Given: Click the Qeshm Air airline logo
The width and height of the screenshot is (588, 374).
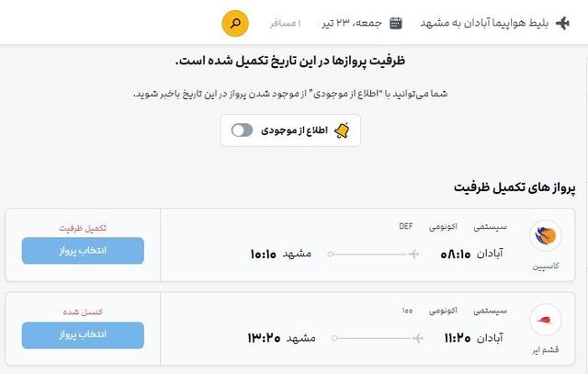Looking at the screenshot, I should pos(546,319).
